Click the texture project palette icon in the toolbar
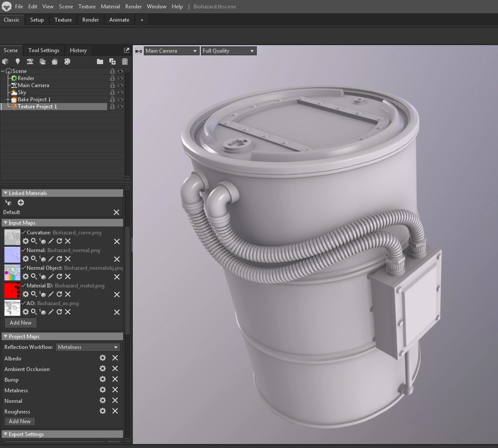Viewport: 498px width, 448px height. (x=67, y=61)
